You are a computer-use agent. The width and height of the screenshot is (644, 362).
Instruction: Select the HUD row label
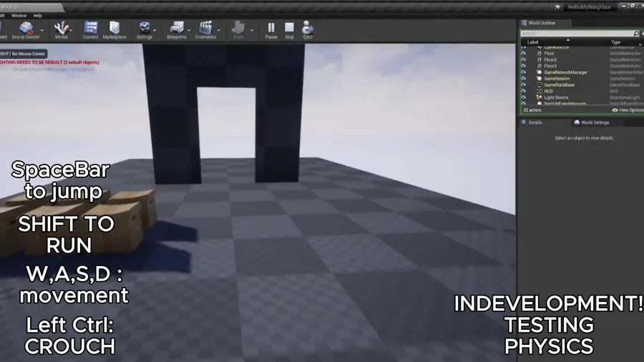point(548,91)
